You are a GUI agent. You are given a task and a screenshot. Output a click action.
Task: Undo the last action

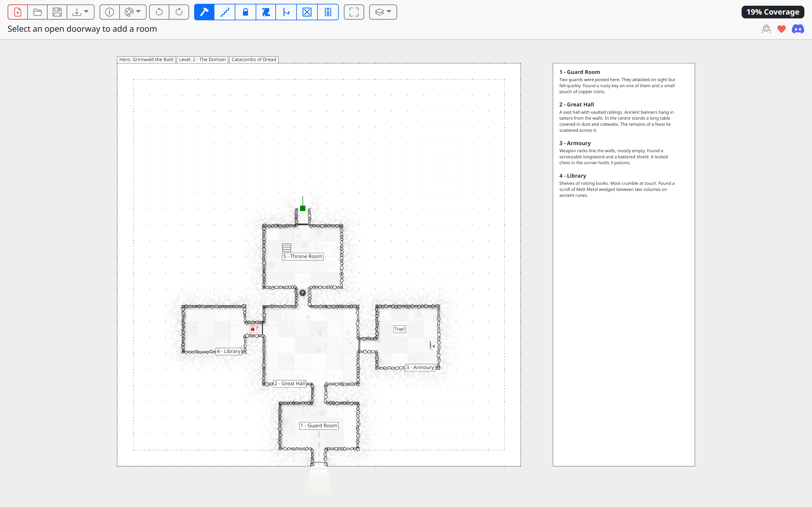point(159,12)
